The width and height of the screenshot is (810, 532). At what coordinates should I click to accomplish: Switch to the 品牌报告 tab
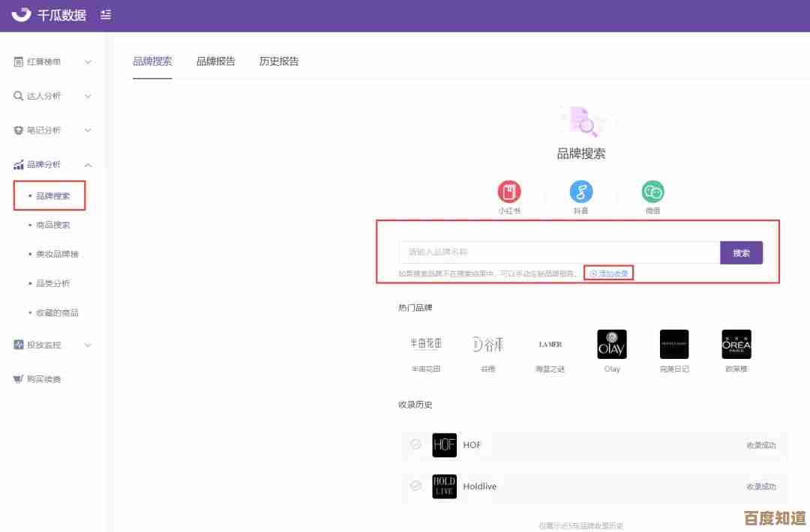coord(216,61)
